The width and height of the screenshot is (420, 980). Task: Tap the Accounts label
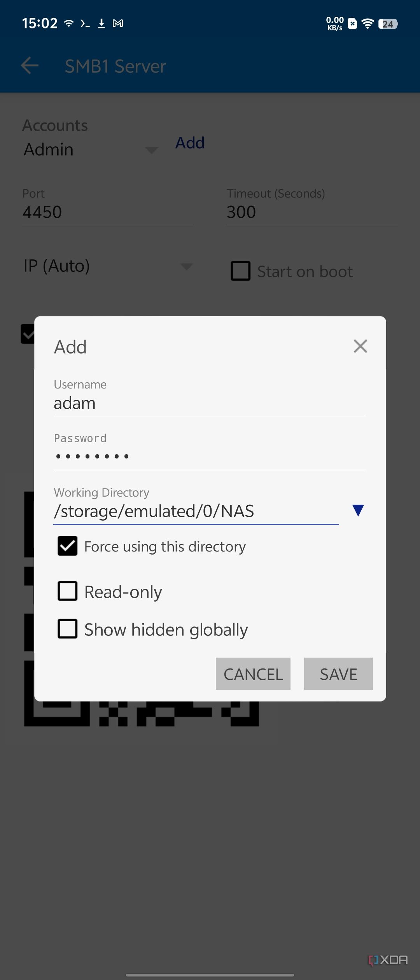tap(55, 125)
